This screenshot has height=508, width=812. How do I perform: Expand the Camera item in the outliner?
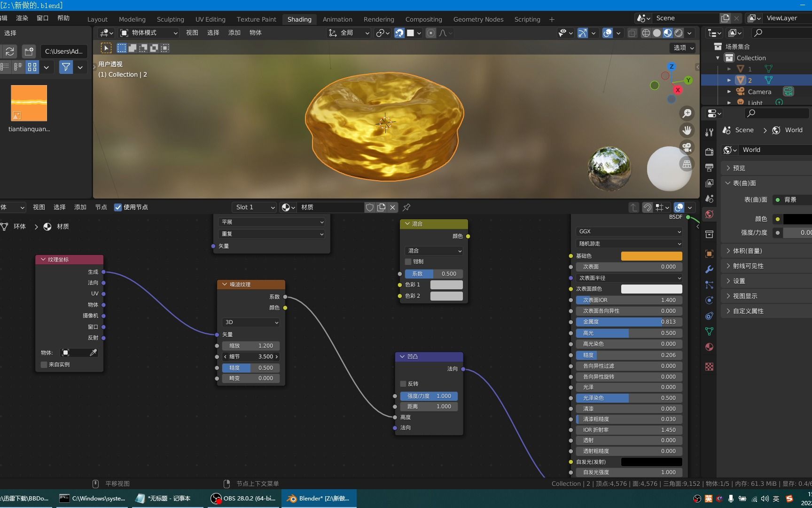(729, 91)
